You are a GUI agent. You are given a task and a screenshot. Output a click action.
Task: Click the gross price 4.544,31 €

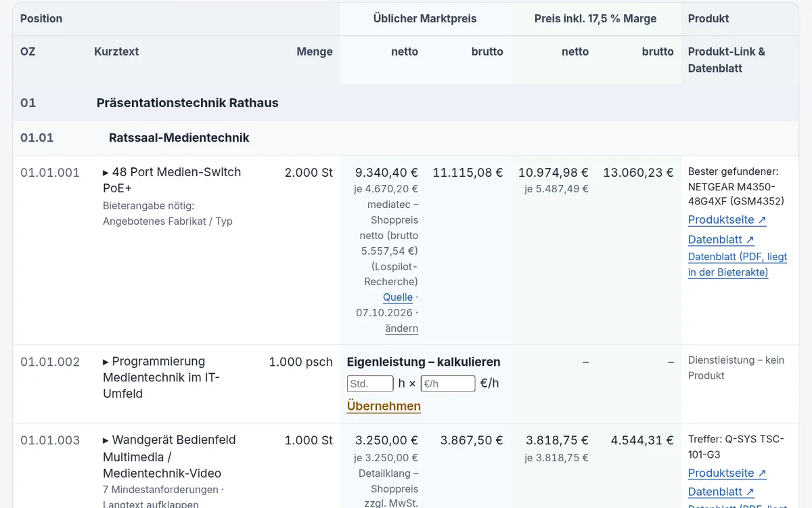tap(642, 440)
